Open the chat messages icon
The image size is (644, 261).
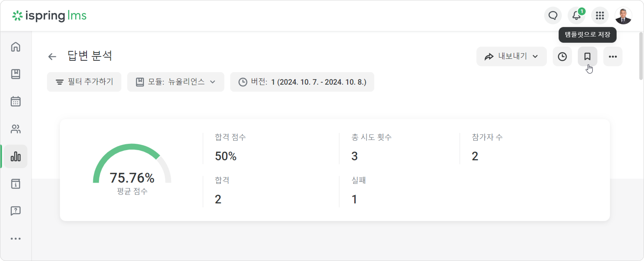point(553,15)
